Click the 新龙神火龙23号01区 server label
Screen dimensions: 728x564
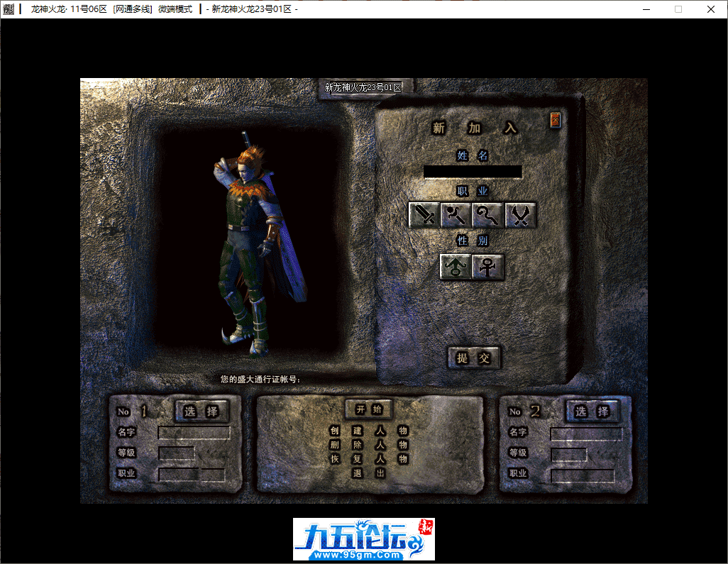coord(363,87)
